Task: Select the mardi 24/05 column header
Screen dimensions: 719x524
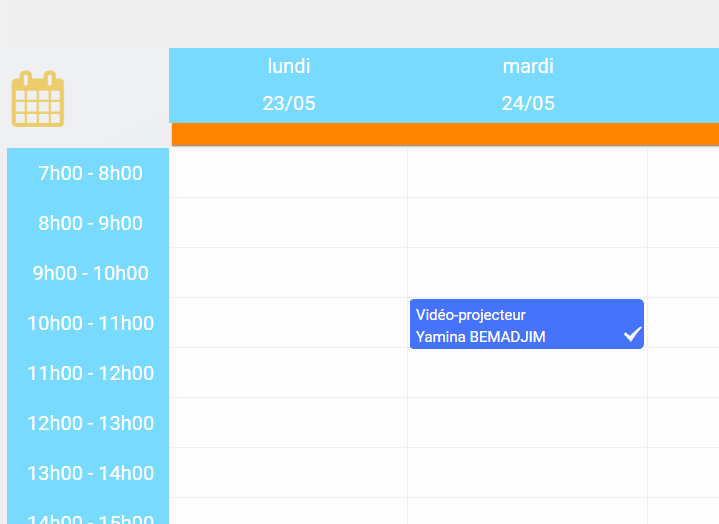Action: (x=528, y=85)
